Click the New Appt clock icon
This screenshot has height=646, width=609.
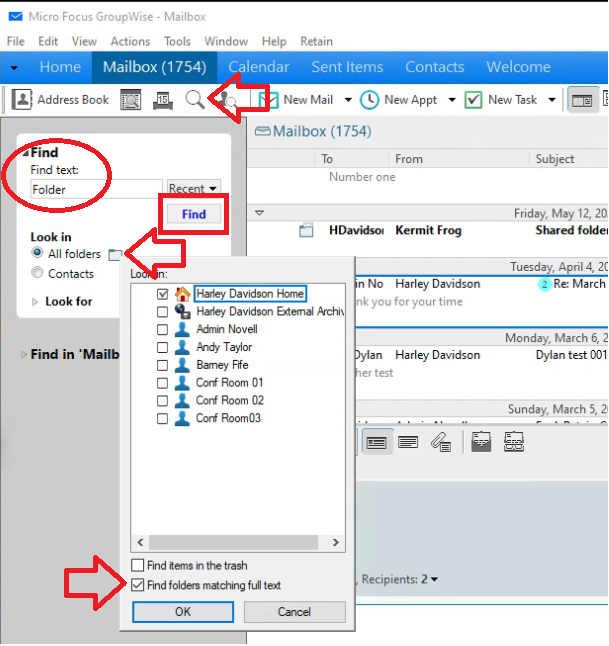click(370, 100)
